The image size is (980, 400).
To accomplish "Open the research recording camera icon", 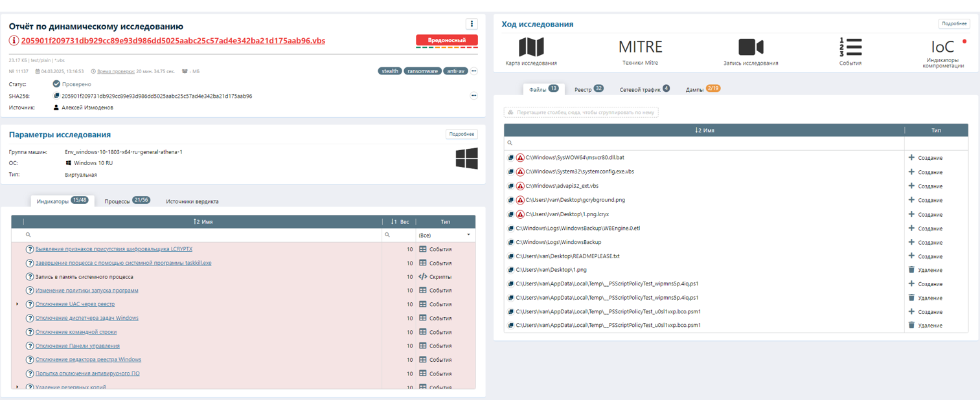I will pyautogui.click(x=751, y=47).
